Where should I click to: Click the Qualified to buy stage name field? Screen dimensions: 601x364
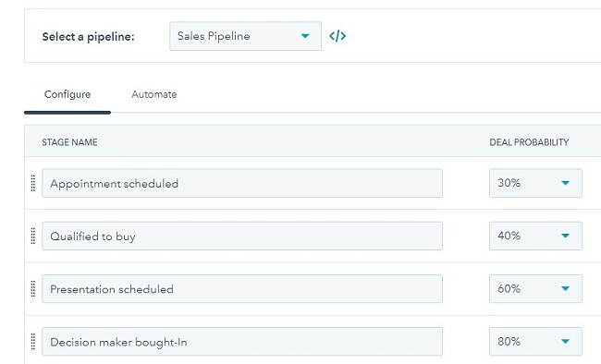coord(242,236)
